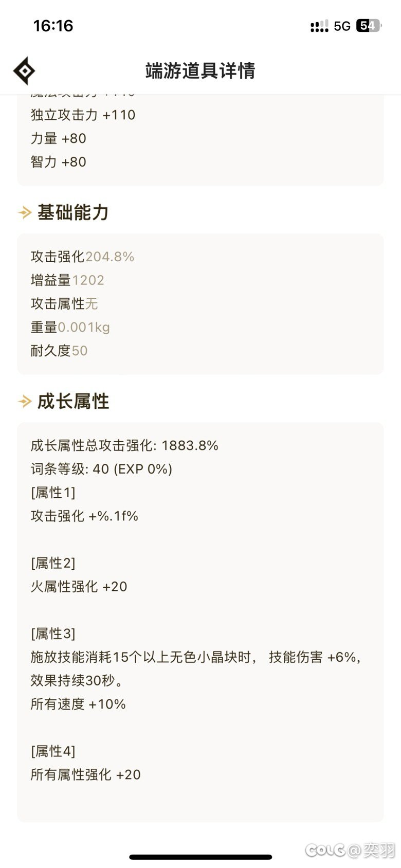Tap the cellular signal bars icon
The width and height of the screenshot is (401, 868).
pos(319,26)
